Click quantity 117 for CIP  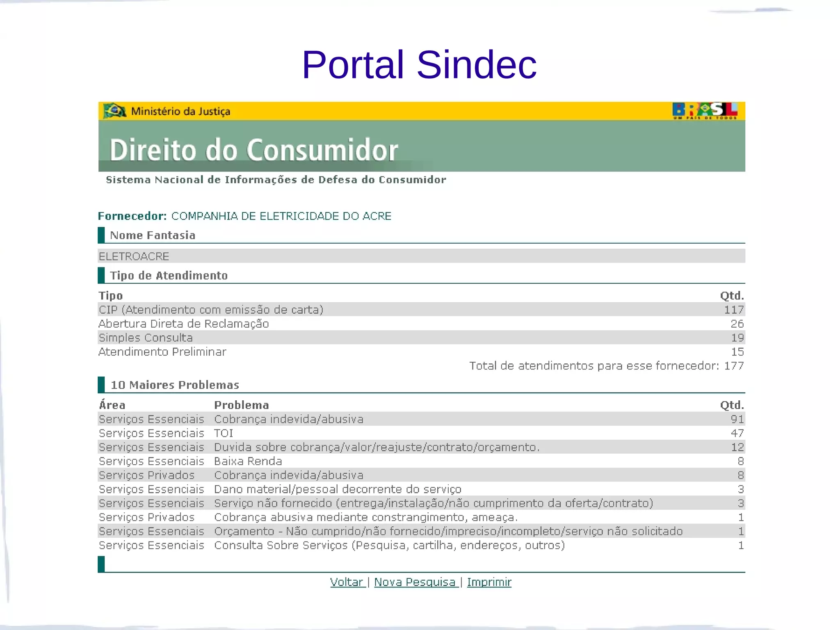734,310
